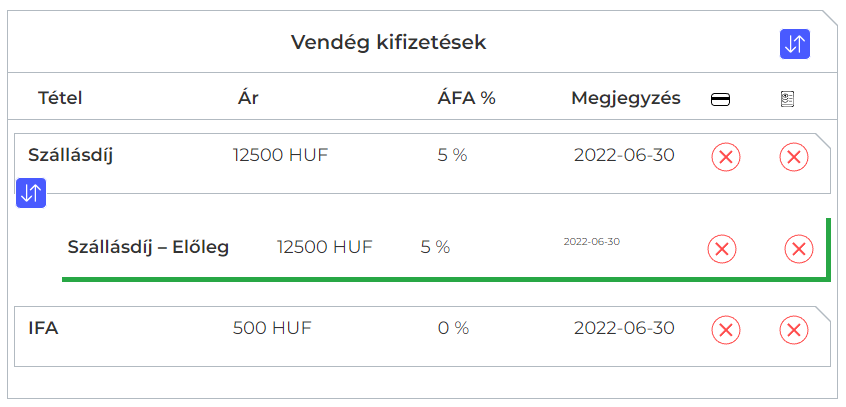Click the Ár column header
846x407 pixels.
pos(248,98)
